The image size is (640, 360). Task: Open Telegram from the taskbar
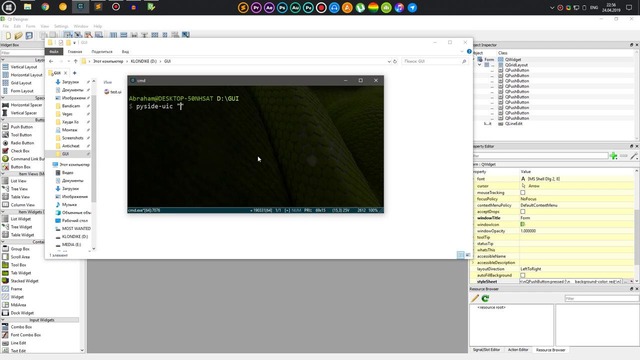coord(412,7)
